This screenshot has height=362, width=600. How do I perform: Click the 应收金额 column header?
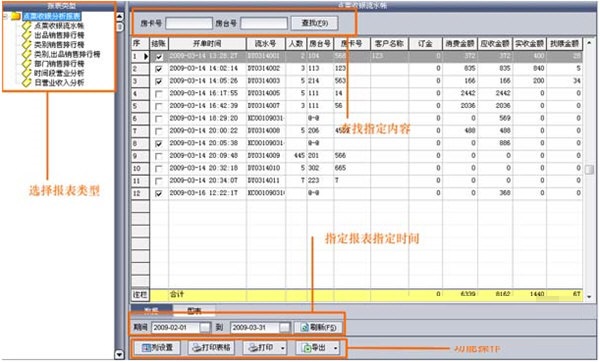495,44
